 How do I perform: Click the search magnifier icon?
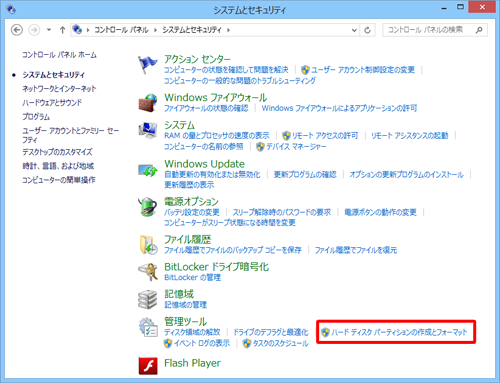479,30
